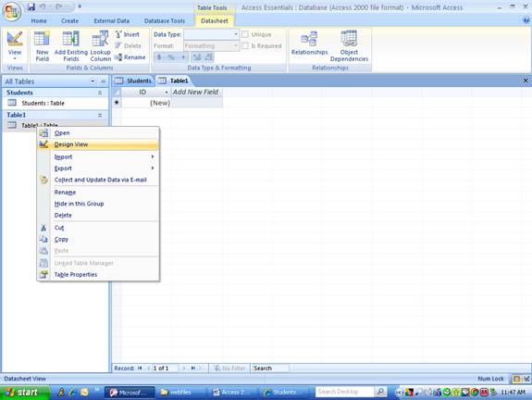
Task: Click the Insert field button
Action: [x=128, y=34]
